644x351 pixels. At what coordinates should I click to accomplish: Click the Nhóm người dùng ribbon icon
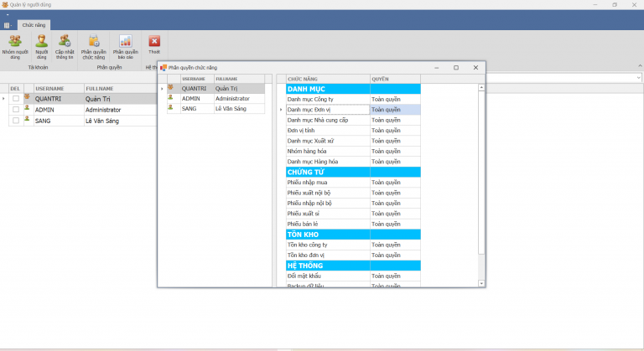(14, 41)
